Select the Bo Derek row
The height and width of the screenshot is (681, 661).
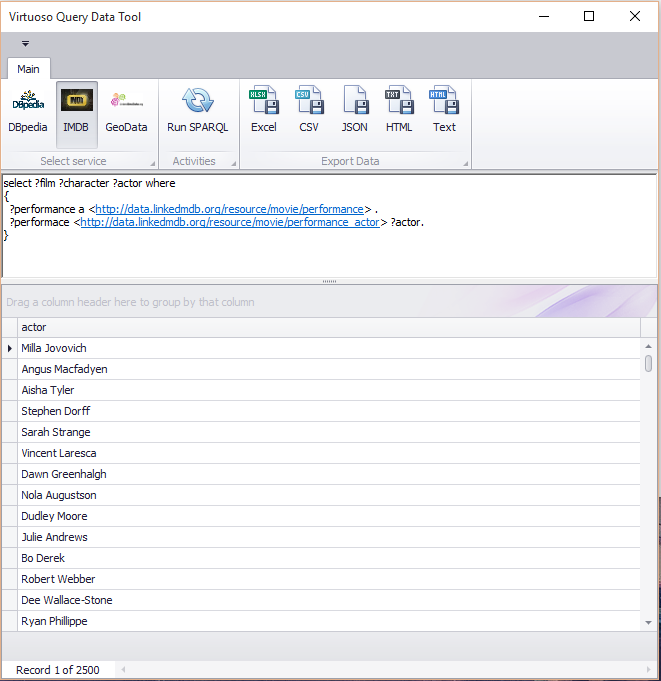[329, 558]
